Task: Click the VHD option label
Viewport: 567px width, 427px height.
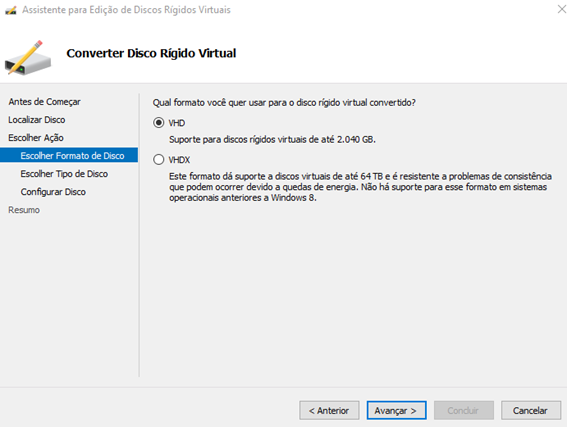Action: tap(177, 123)
